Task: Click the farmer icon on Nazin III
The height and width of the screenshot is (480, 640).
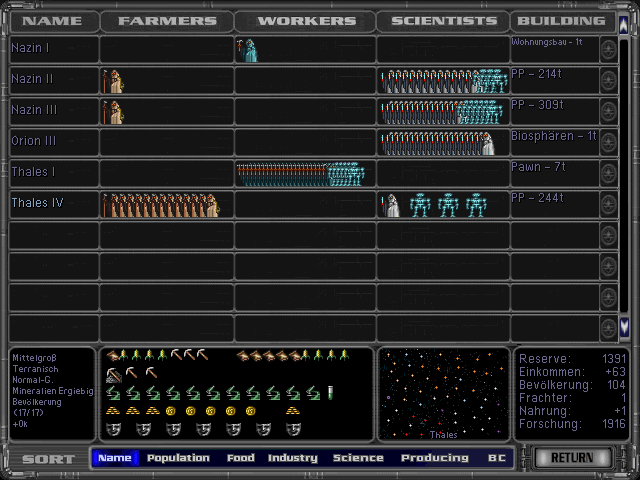Action: tap(114, 112)
